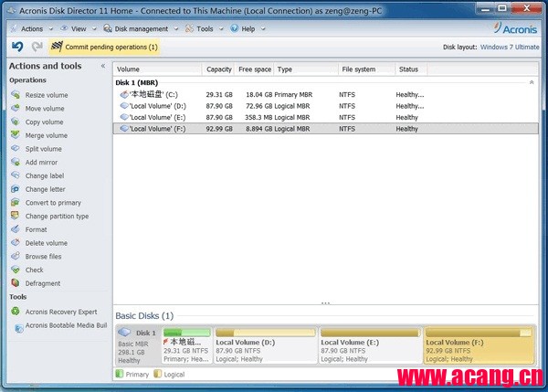Image resolution: width=548 pixels, height=392 pixels.
Task: Open the Help menu
Action: [x=248, y=28]
